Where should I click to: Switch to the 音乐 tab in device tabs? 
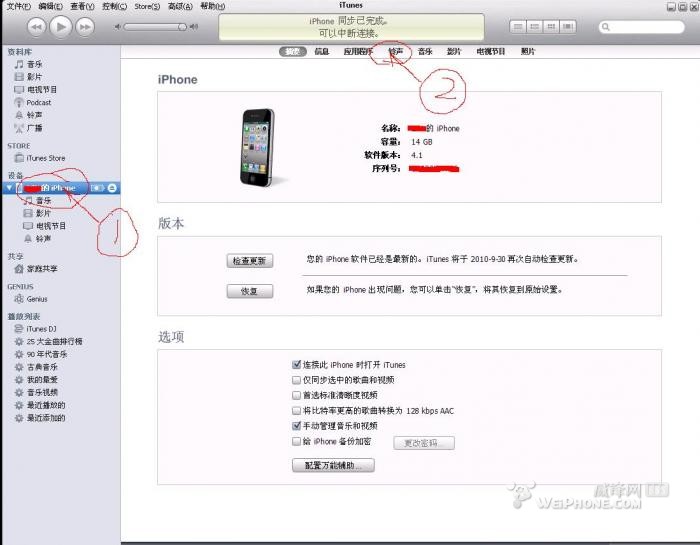pyautogui.click(x=425, y=52)
